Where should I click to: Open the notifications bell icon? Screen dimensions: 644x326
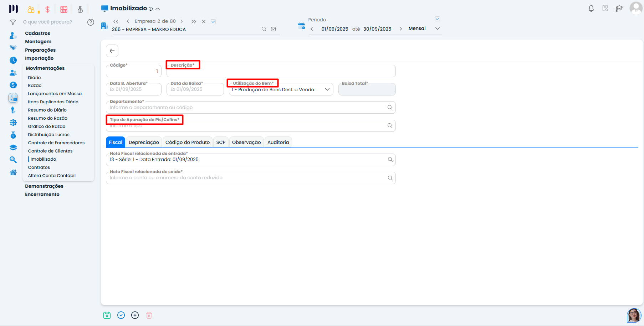591,8
